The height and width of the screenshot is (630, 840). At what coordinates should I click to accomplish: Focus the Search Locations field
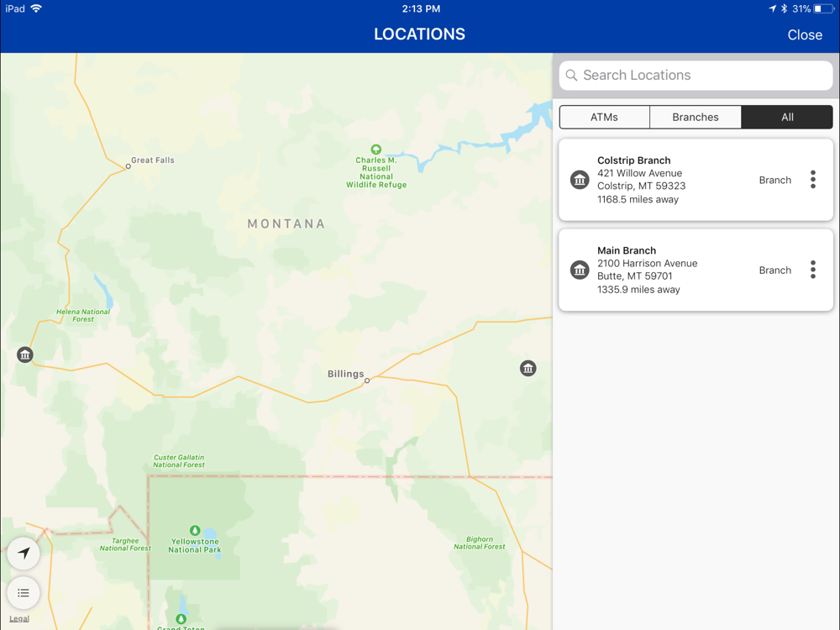click(x=696, y=76)
